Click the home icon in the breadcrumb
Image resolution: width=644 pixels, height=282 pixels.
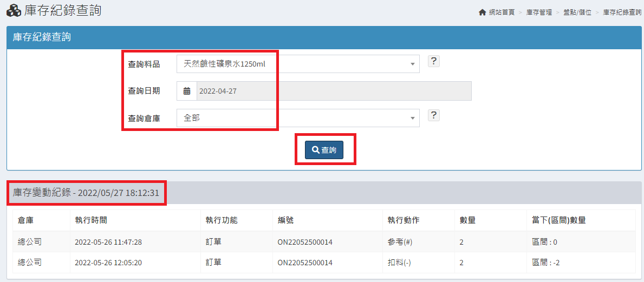tap(482, 12)
